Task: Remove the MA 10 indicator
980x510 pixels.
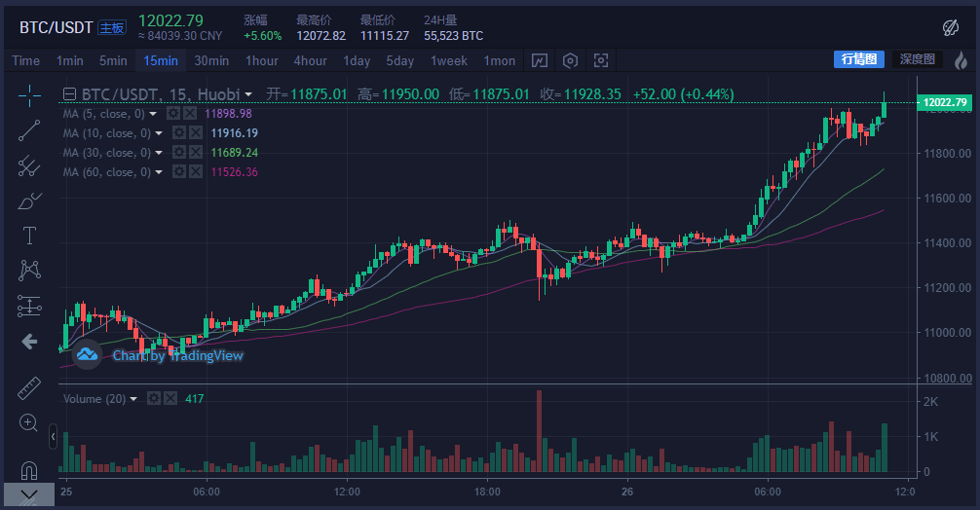Action: (x=196, y=133)
